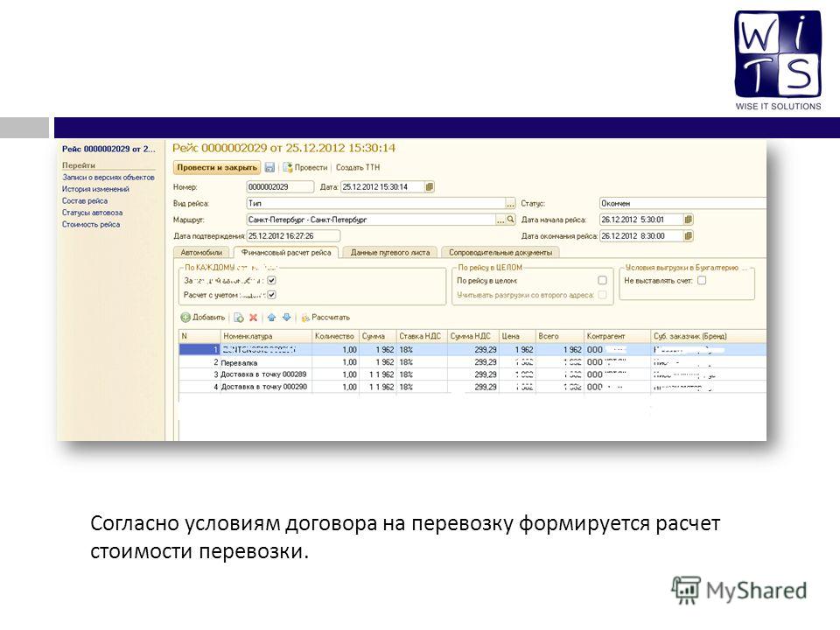Select the Финансовый расчет рейса tab
Viewport: 840px width, 630px height.
pyautogui.click(x=286, y=252)
